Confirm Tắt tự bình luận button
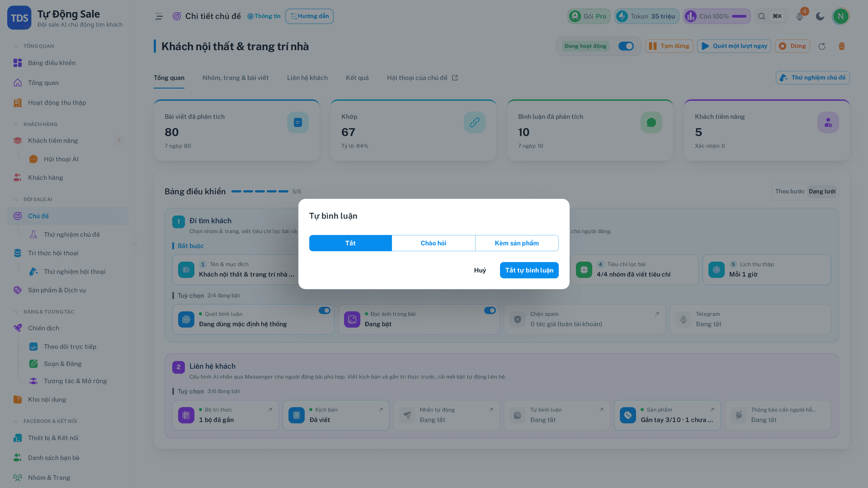 529,270
